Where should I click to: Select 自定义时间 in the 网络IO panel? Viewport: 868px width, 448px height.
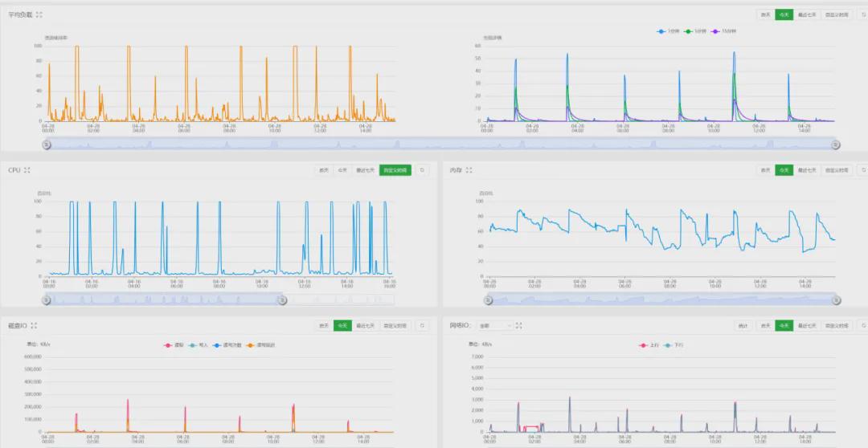click(837, 326)
